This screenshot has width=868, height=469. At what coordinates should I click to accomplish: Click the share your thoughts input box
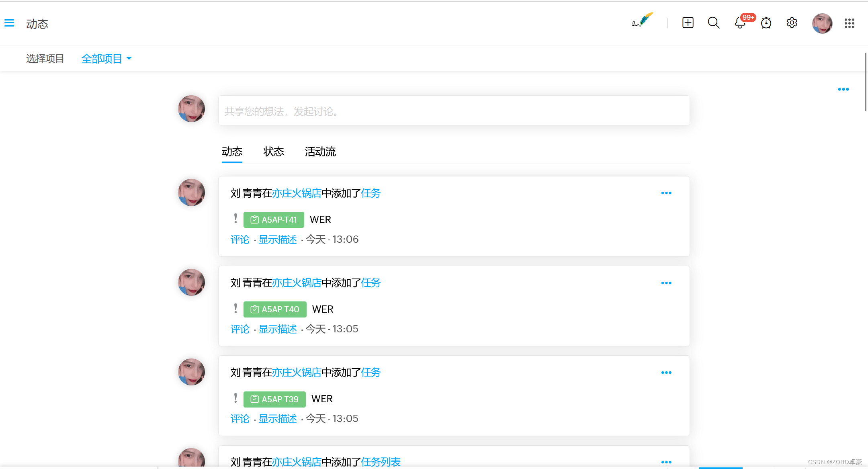tap(454, 111)
